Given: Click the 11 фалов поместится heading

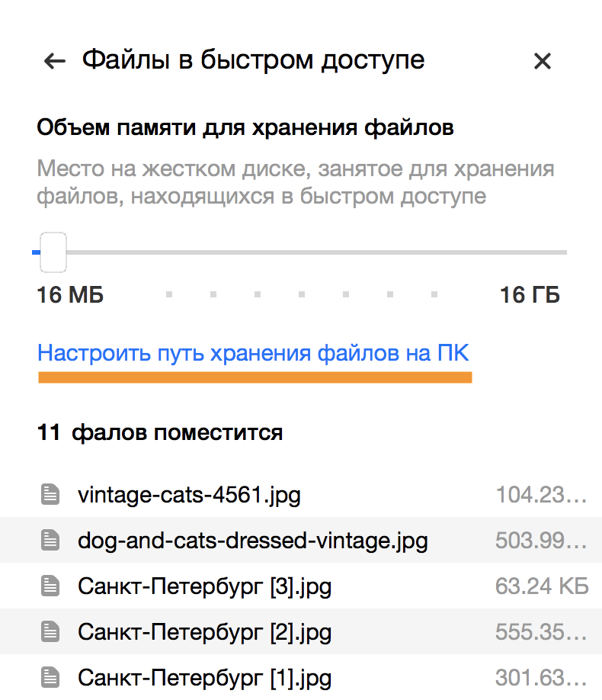Looking at the screenshot, I should click(160, 433).
